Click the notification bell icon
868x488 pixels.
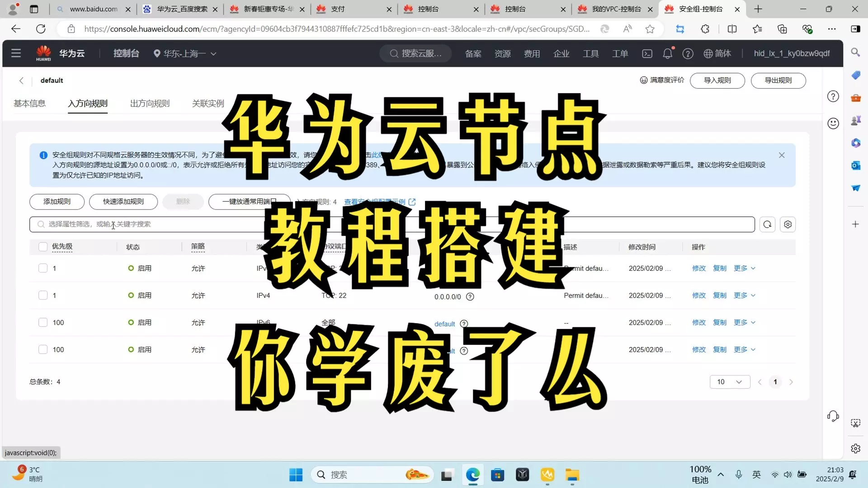tap(667, 54)
